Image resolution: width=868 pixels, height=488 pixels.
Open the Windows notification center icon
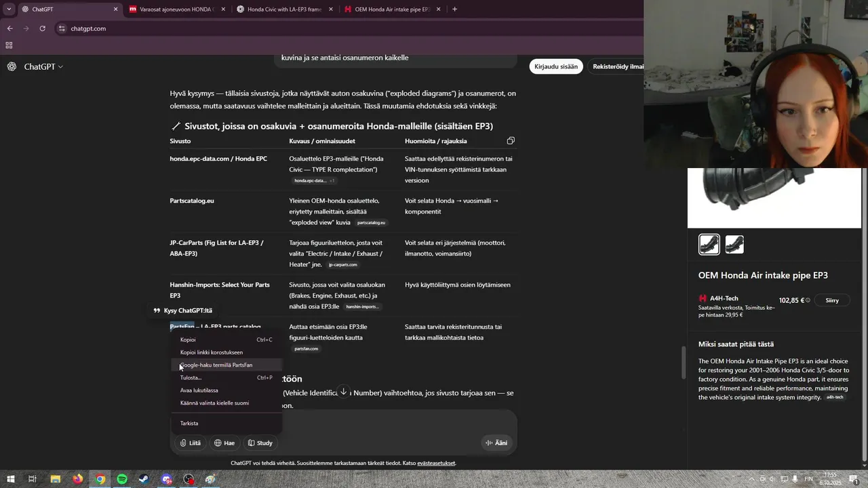854,479
